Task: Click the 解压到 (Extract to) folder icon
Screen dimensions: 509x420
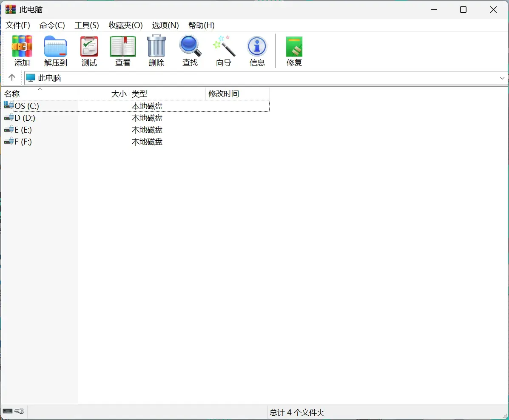Action: (x=56, y=46)
